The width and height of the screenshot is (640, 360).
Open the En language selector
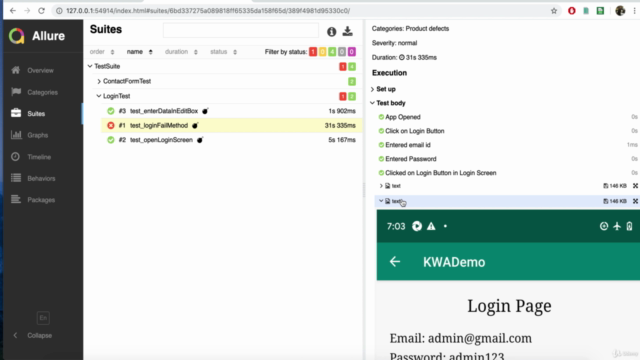click(43, 318)
